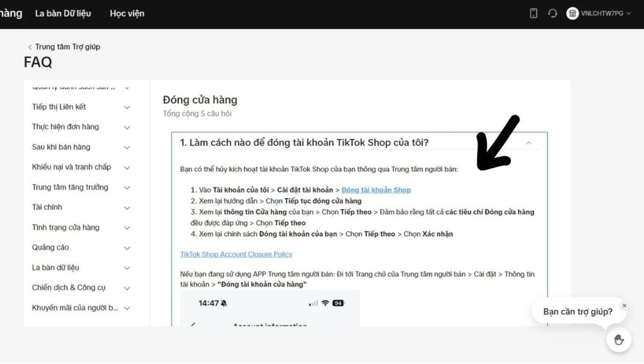Expand the La bàn dữ liệu chevron
Image resolution: width=644 pixels, height=364 pixels.
[127, 268]
